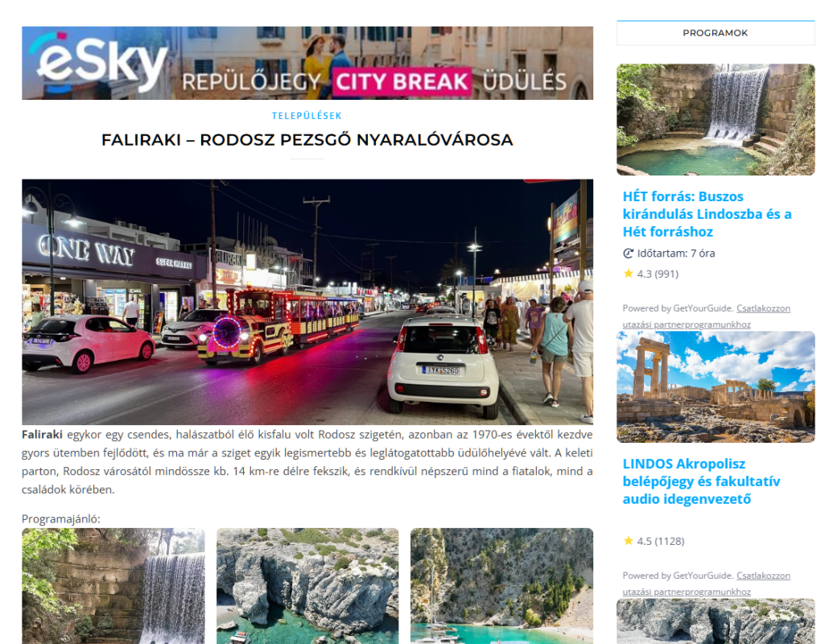Screen dimensions: 829x644
Task: Click the PROGRAMOK sidebar header
Action: point(715,33)
